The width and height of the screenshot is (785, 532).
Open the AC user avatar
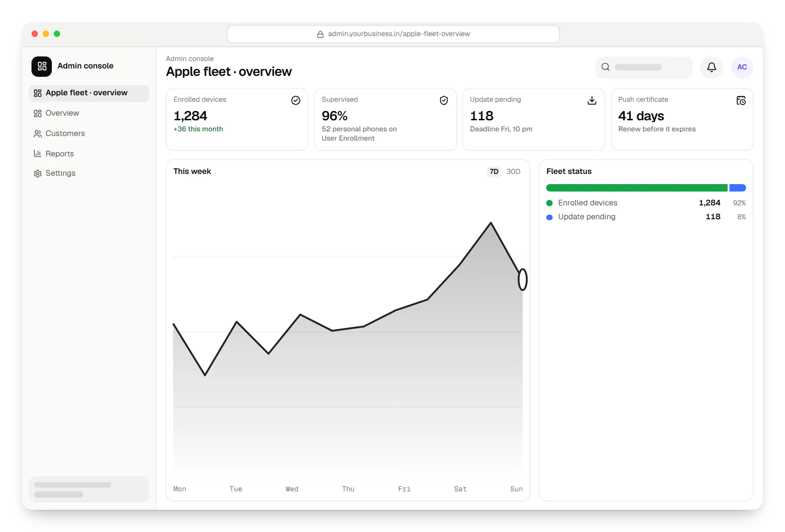point(742,67)
